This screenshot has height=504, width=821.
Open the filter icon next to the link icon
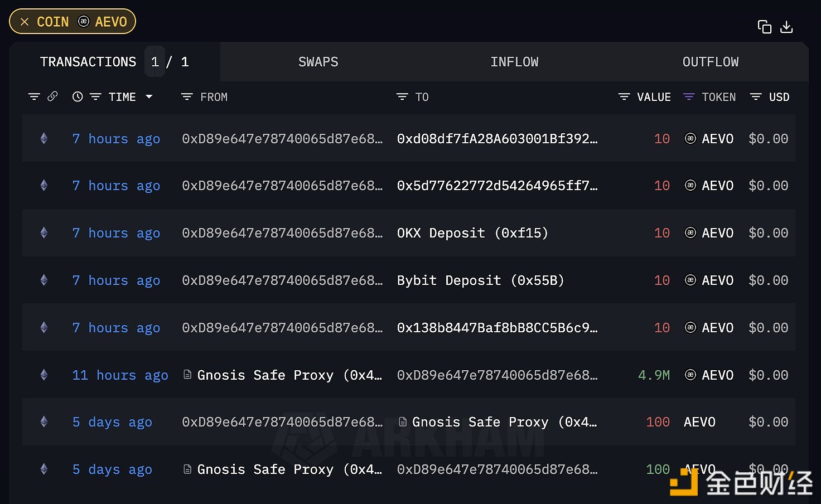[34, 97]
